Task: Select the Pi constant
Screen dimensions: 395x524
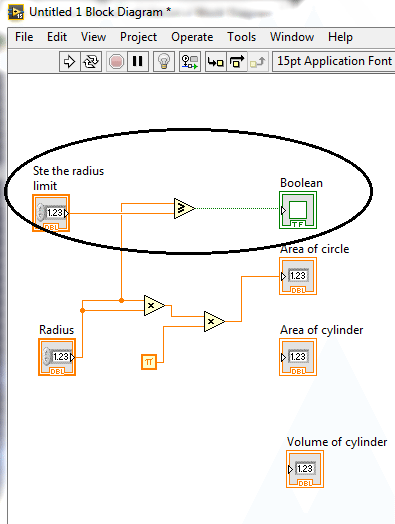Action: coord(149,362)
